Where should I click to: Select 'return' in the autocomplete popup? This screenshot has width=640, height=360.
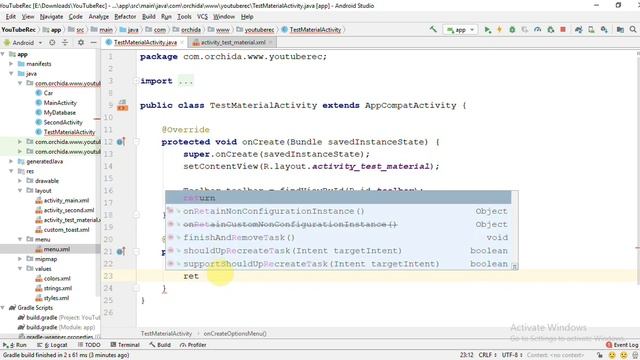tap(338, 198)
